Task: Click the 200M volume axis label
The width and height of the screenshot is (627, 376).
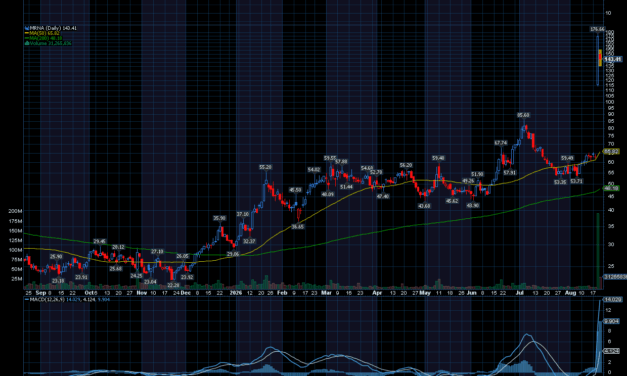Action: pyautogui.click(x=15, y=211)
